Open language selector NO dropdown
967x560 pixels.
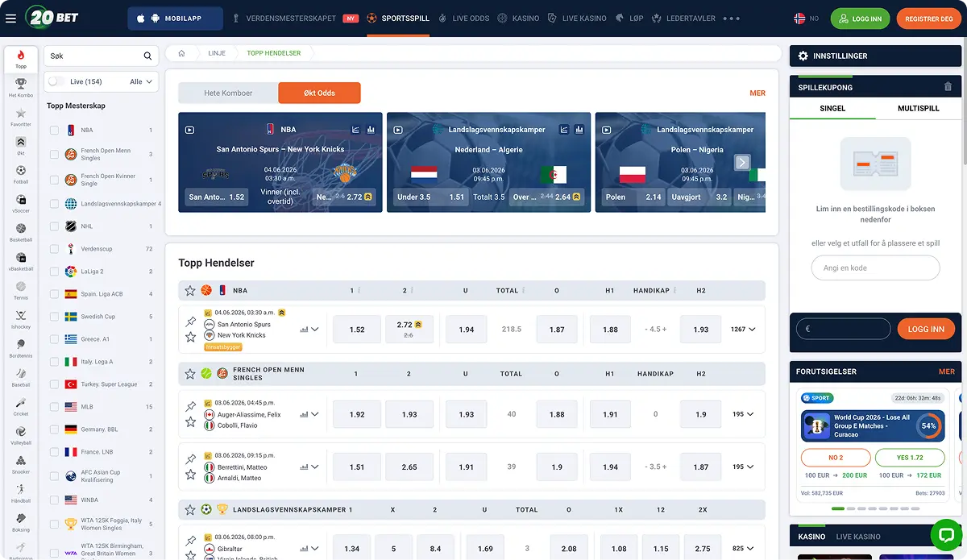click(x=807, y=18)
